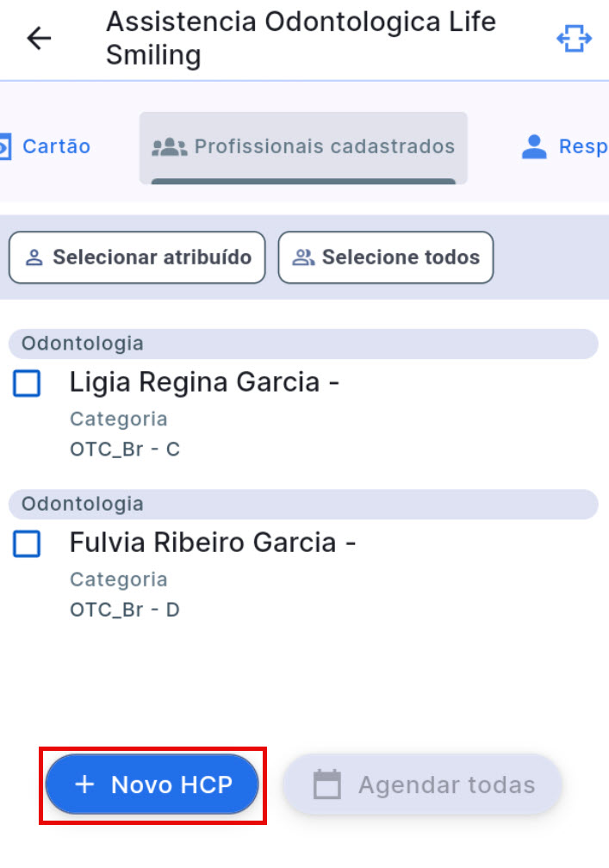Go back using the arrow icon
Viewport: 609px width, 868px height.
39,39
